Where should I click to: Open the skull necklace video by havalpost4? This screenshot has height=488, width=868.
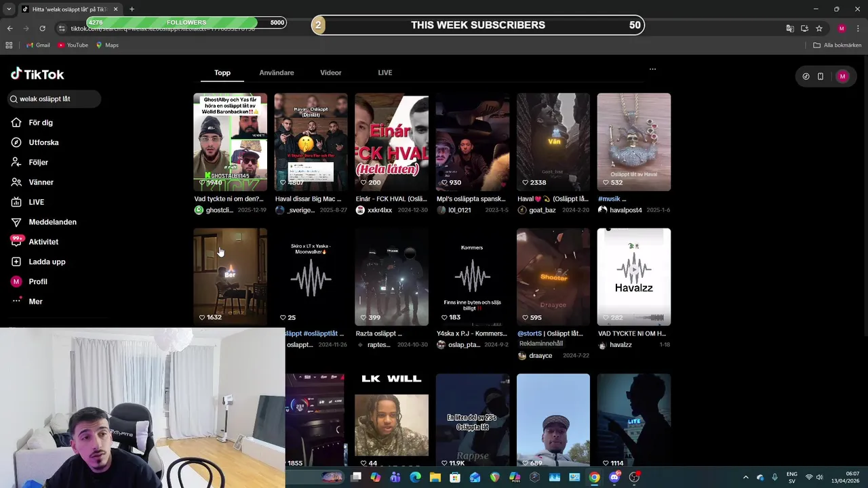(634, 142)
